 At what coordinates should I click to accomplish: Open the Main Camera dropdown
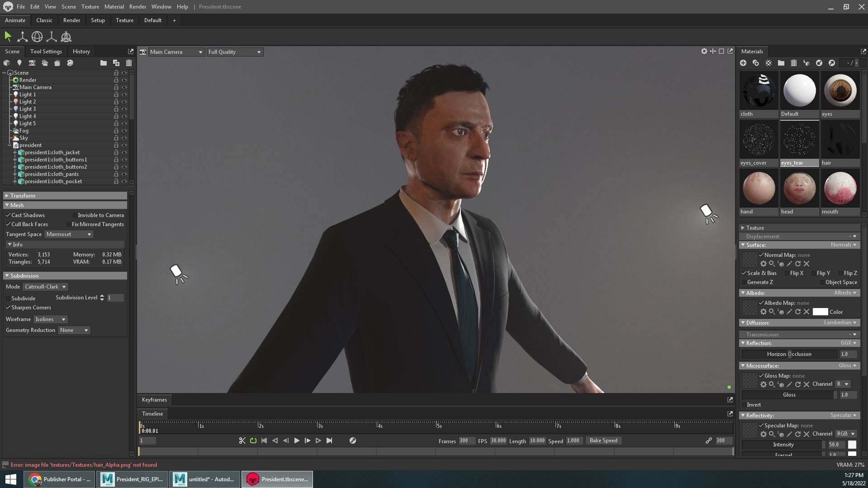pos(176,52)
